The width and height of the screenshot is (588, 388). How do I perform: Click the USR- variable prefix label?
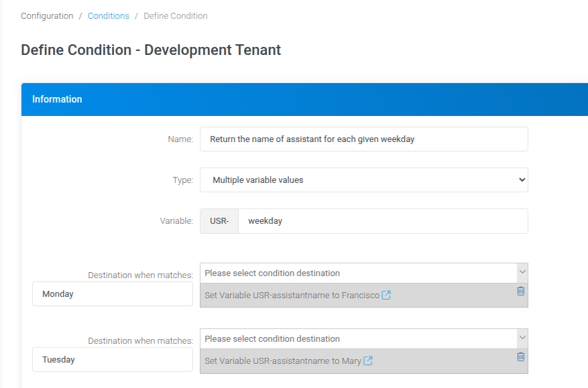(x=219, y=221)
